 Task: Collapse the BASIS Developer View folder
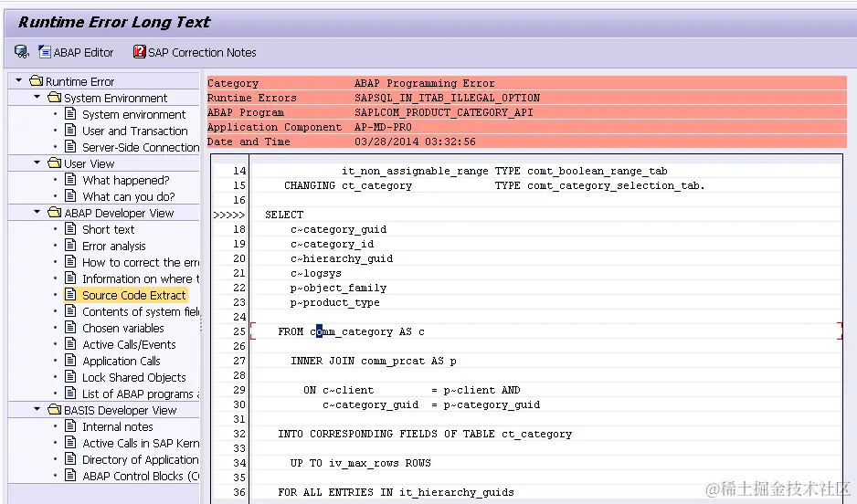(x=37, y=409)
